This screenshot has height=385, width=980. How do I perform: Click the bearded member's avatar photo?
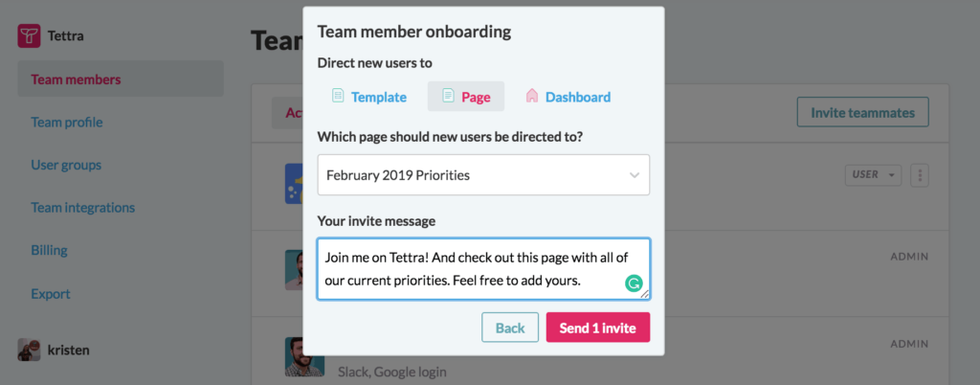[304, 357]
